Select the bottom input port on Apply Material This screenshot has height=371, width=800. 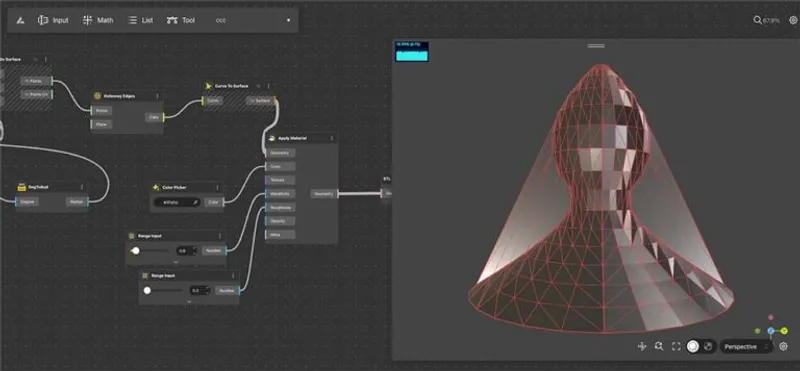280,235
